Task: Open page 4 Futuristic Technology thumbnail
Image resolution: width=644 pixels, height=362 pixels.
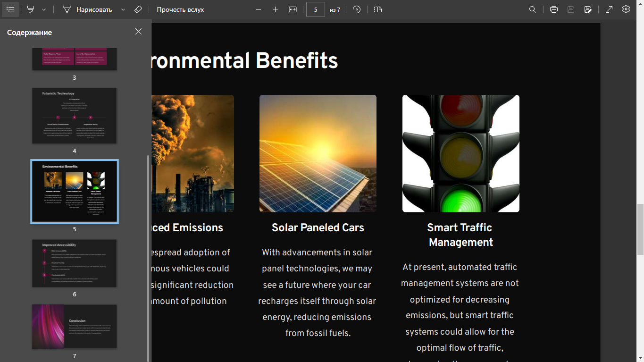Action: pos(75,116)
